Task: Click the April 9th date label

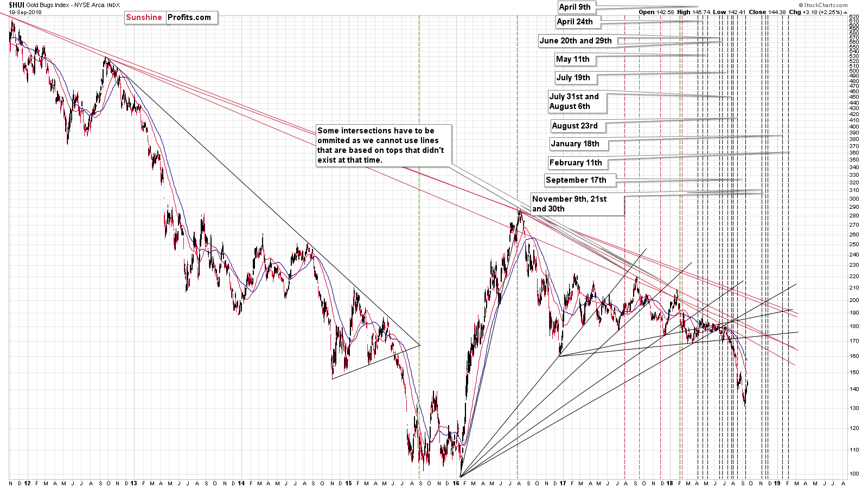Action: pyautogui.click(x=577, y=7)
